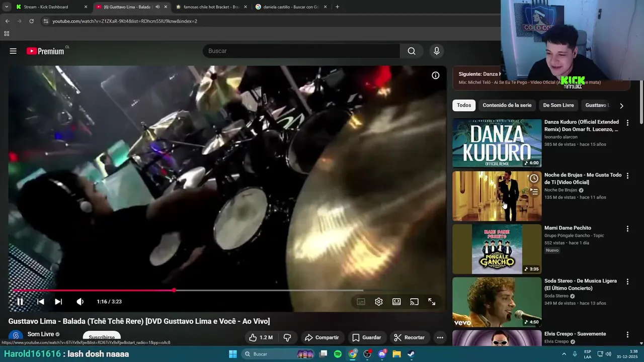Start voice search with microphone
The image size is (644, 362).
pos(437,51)
